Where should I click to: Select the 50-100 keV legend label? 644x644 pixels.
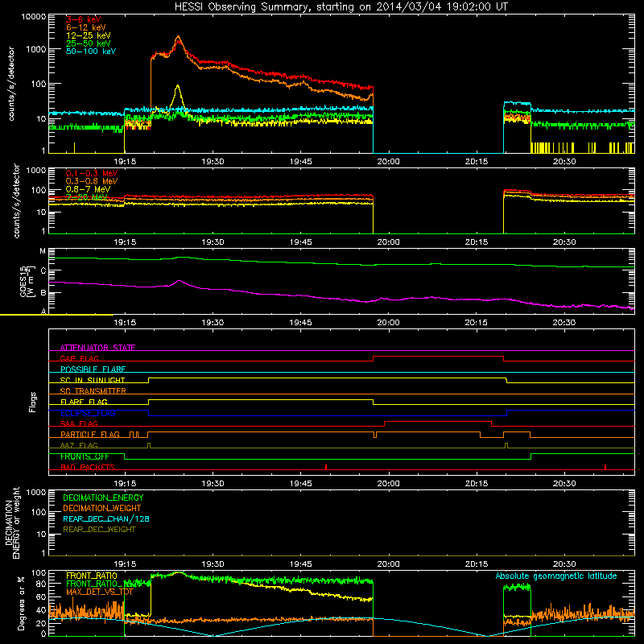[x=90, y=52]
